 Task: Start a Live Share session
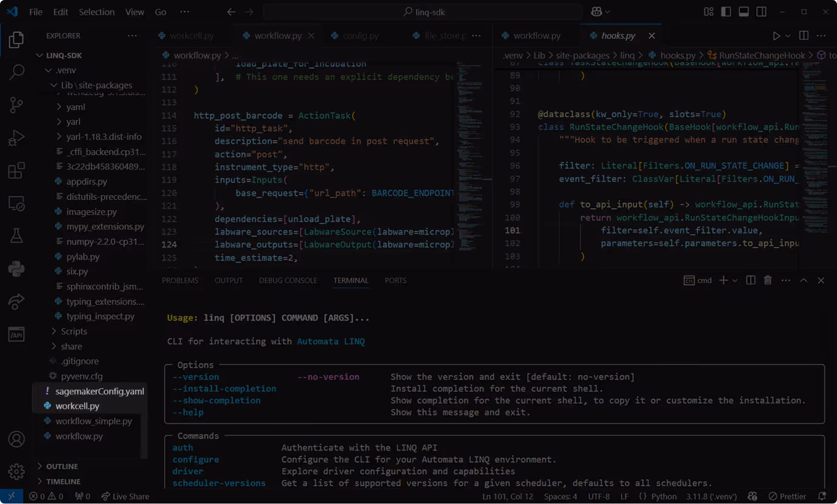126,496
